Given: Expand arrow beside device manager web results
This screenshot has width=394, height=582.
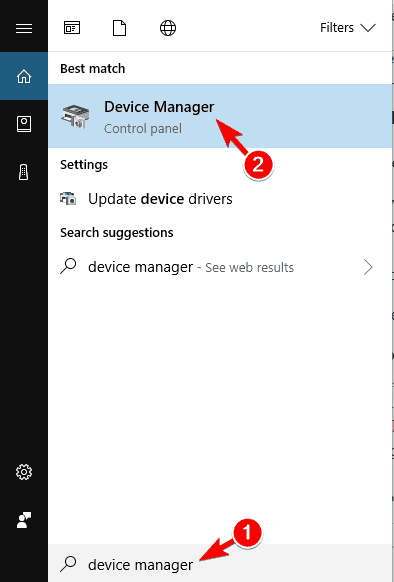Looking at the screenshot, I should point(368,267).
